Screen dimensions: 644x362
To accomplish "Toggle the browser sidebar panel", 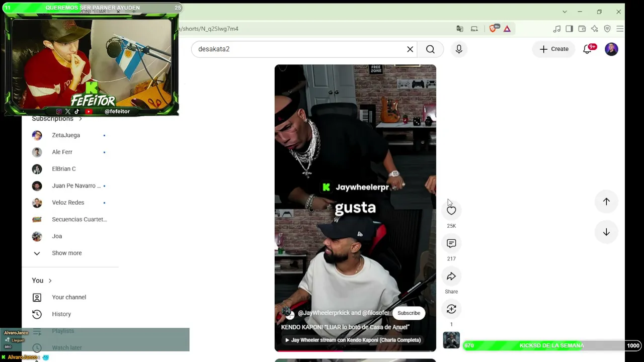I will pos(569,29).
